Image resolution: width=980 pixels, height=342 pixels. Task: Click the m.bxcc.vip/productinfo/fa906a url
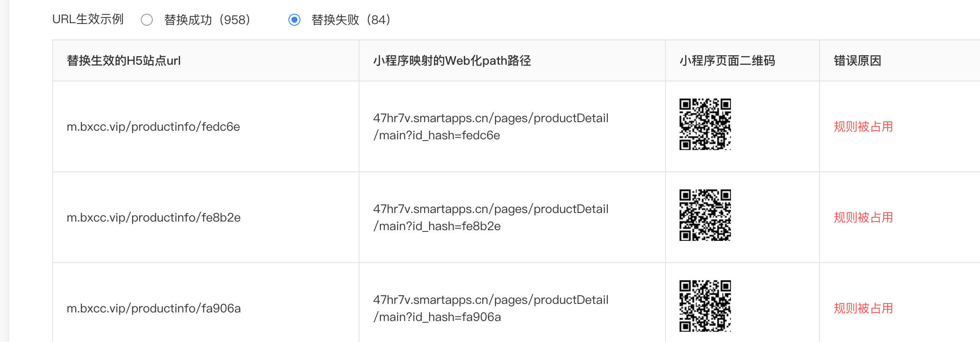[x=154, y=309]
